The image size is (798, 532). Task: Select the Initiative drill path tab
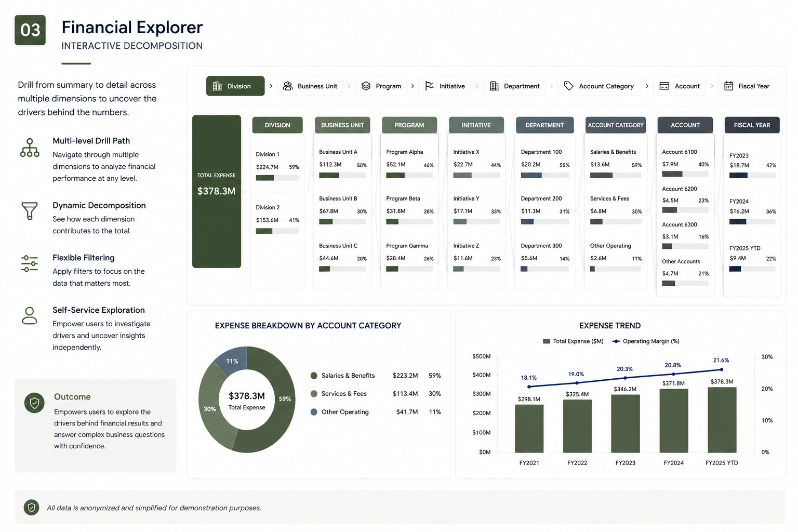click(445, 86)
